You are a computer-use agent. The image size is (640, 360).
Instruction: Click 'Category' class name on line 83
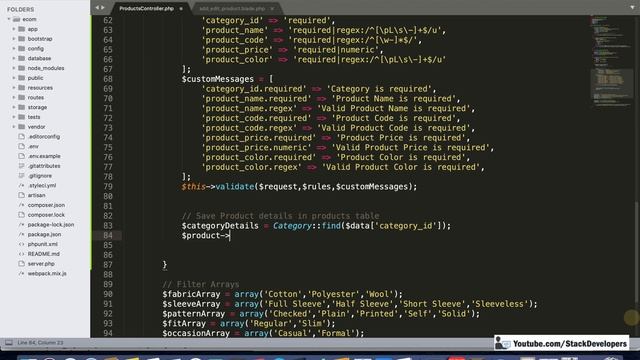pyautogui.click(x=292, y=226)
